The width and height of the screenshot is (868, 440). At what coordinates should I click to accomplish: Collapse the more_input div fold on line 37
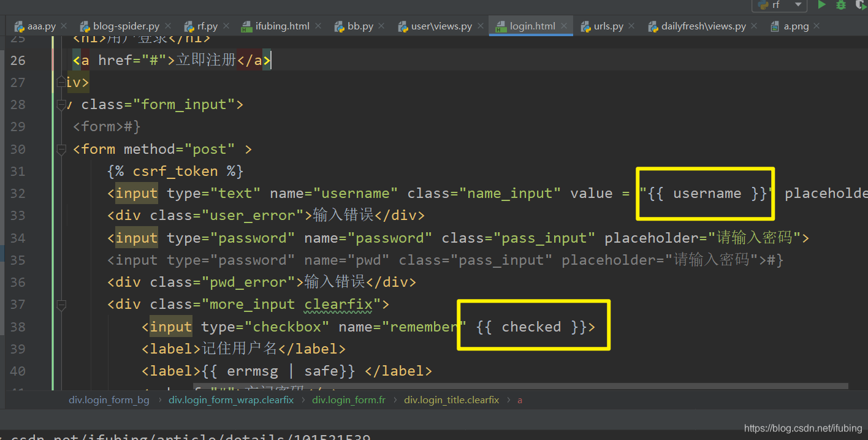point(61,305)
